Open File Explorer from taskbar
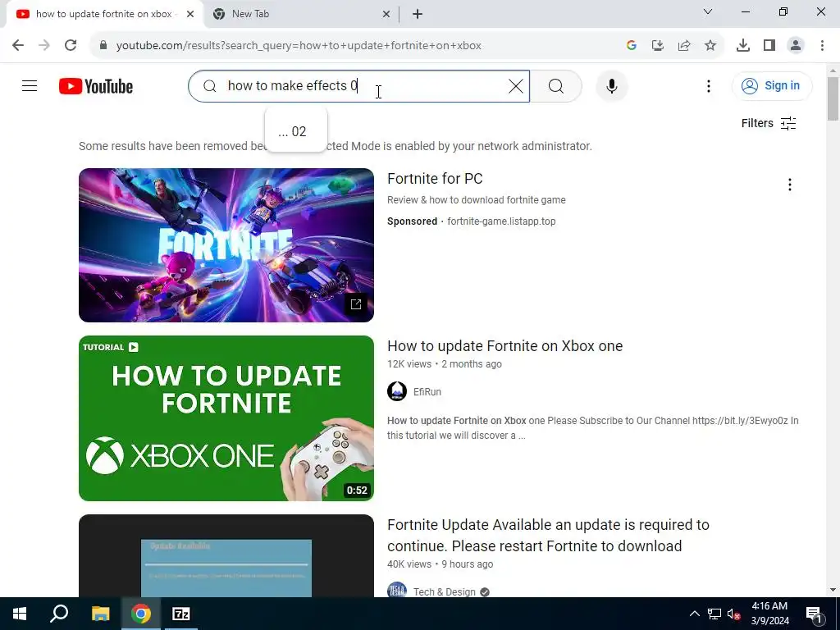This screenshot has height=630, width=840. 100,614
